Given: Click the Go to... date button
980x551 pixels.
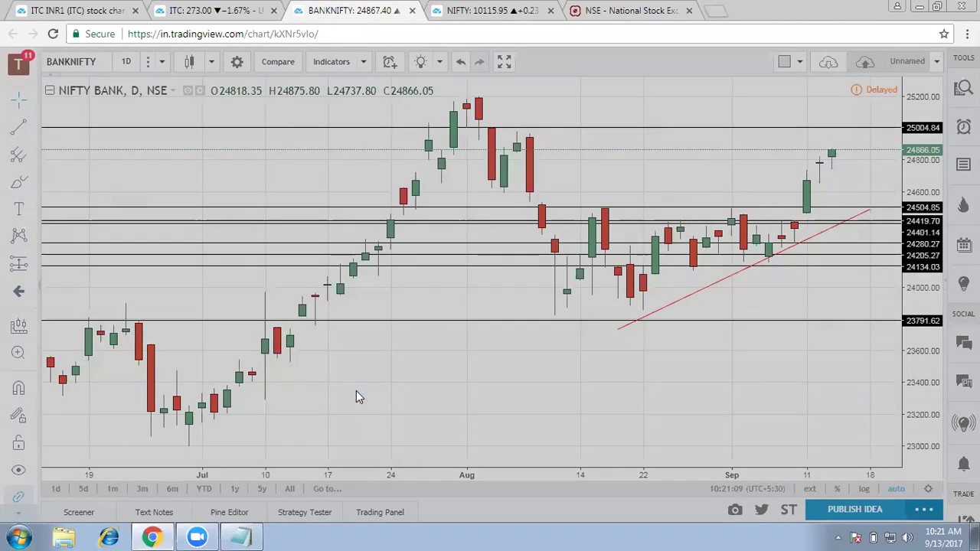Looking at the screenshot, I should (x=327, y=489).
